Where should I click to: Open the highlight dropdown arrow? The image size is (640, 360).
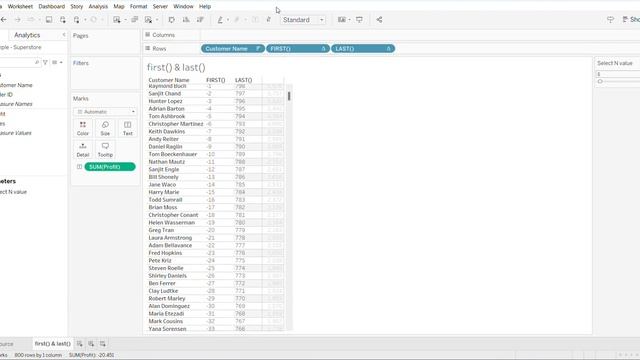[x=228, y=20]
